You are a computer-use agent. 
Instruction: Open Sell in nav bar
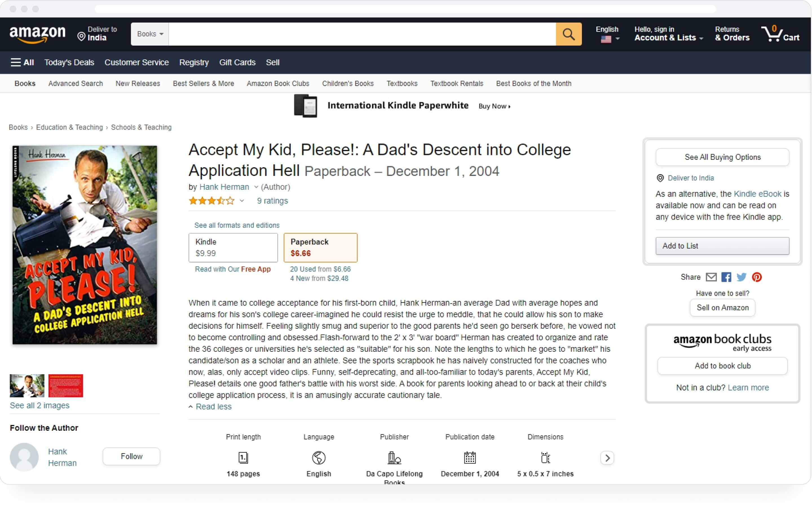coord(272,62)
